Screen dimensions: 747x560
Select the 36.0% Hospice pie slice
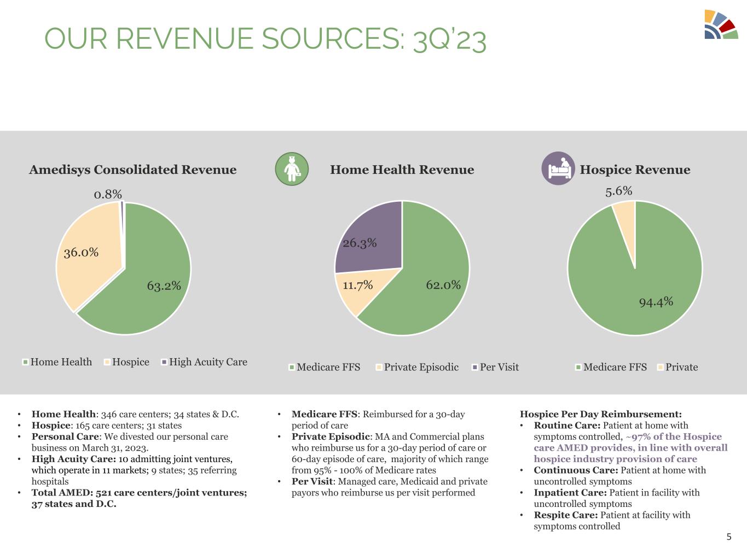(88, 257)
